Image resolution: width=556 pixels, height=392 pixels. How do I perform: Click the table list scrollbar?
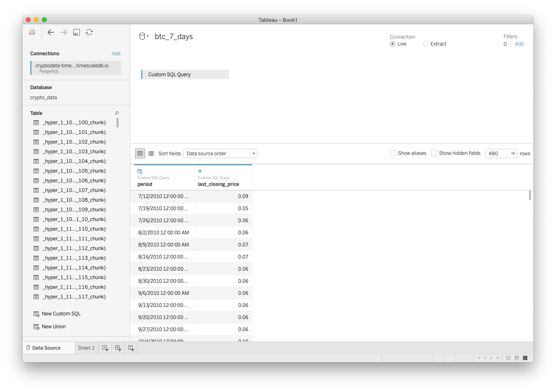(x=117, y=123)
